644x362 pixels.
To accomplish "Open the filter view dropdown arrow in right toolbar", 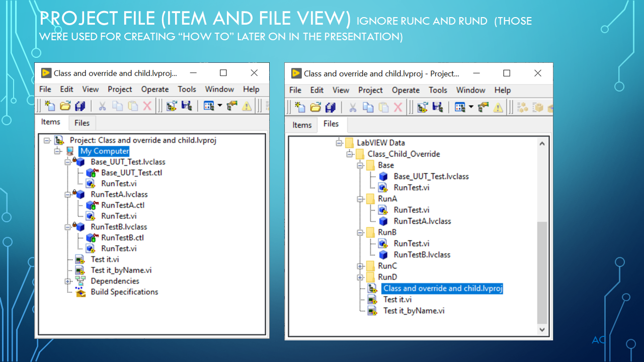I will pos(471,107).
